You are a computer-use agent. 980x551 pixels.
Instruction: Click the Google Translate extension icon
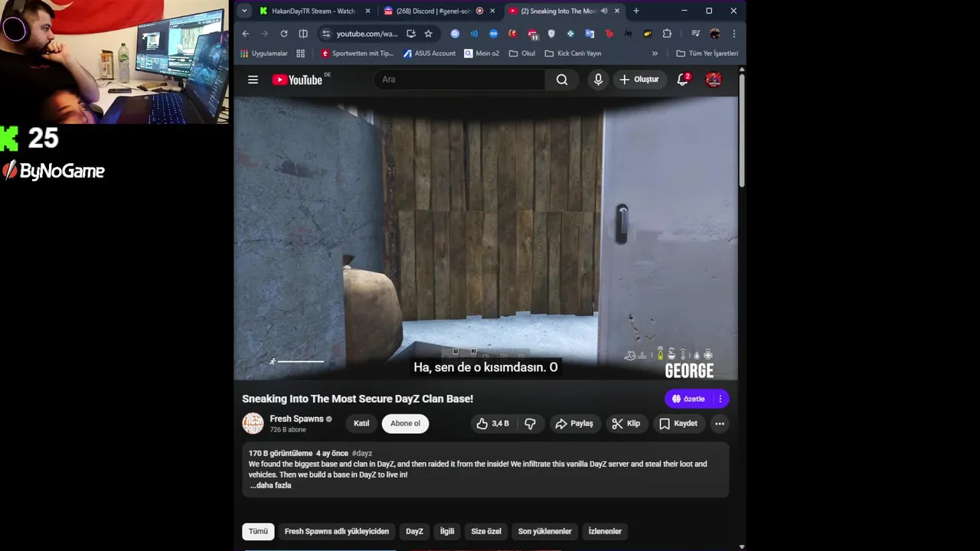[x=590, y=34]
